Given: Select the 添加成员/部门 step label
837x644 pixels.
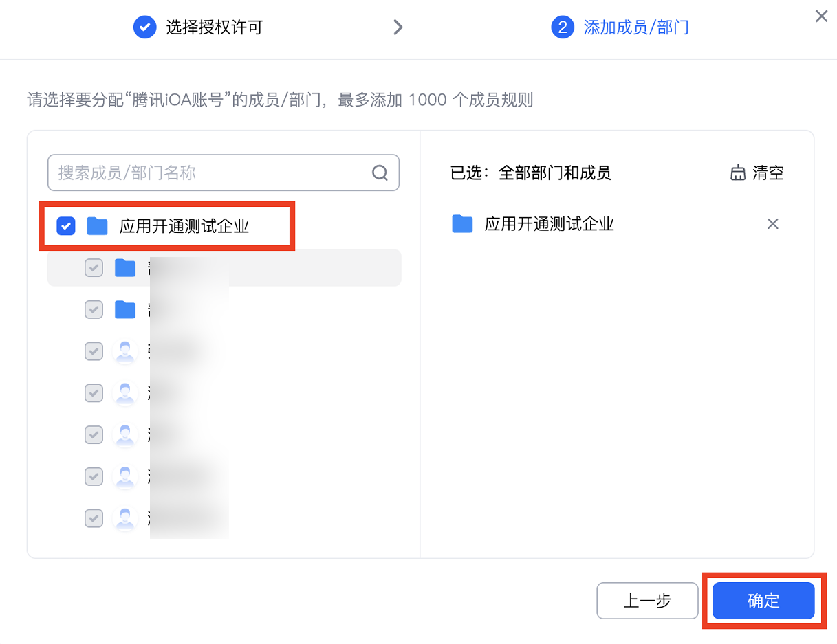Looking at the screenshot, I should [x=635, y=27].
